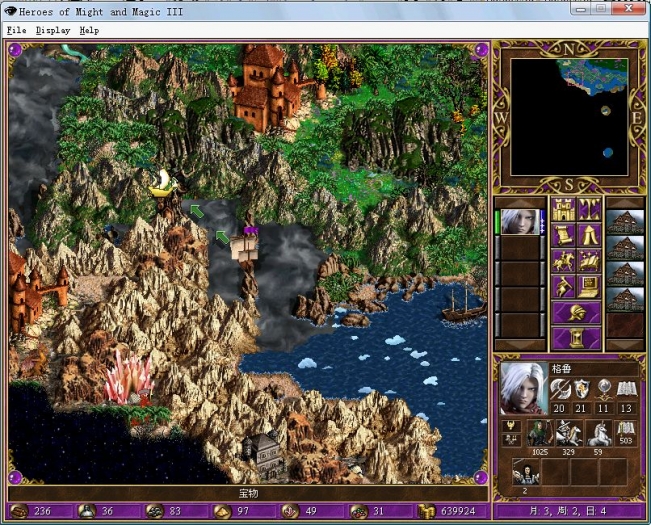Click the sulfur resource icon showing 97
651x525 pixels.
[x=222, y=511]
